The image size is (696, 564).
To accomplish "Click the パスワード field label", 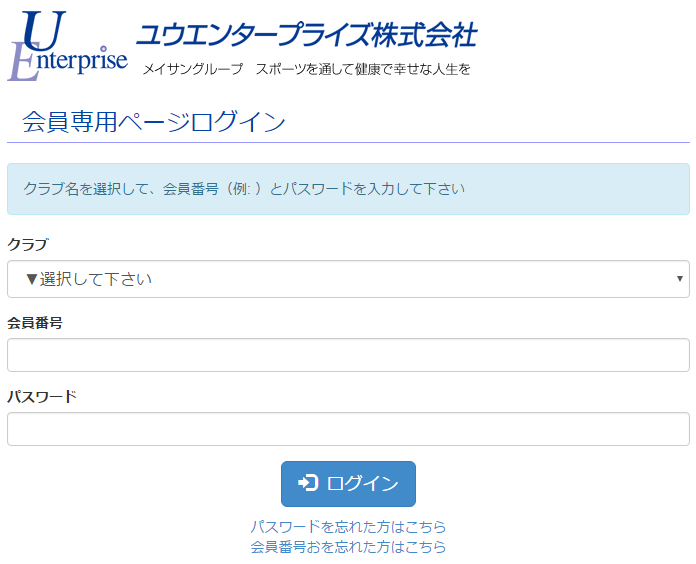I will coord(42,397).
